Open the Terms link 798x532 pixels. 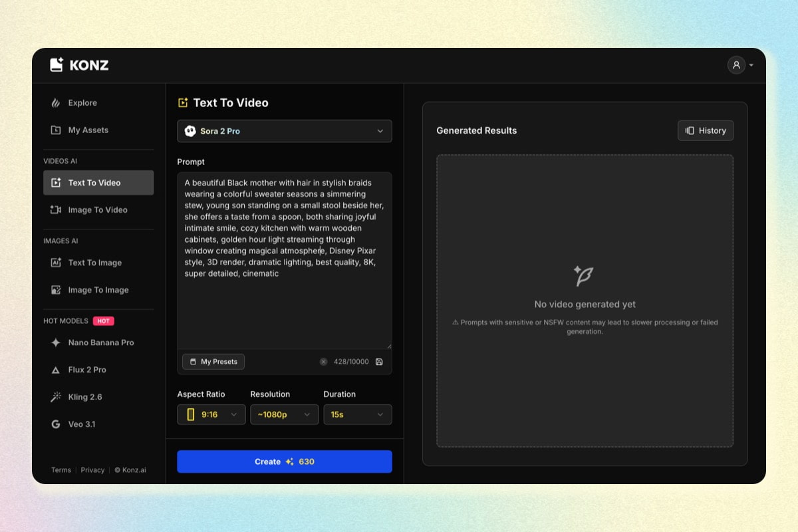61,470
